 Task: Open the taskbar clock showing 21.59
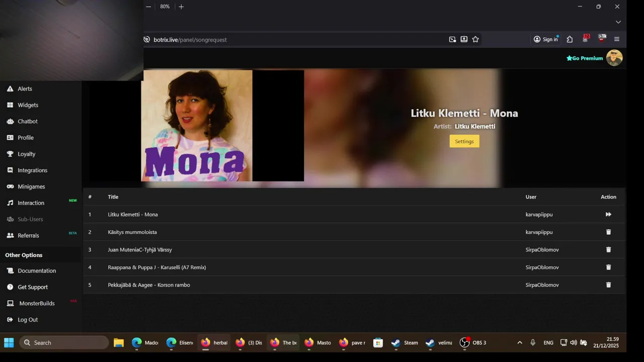pos(606,342)
